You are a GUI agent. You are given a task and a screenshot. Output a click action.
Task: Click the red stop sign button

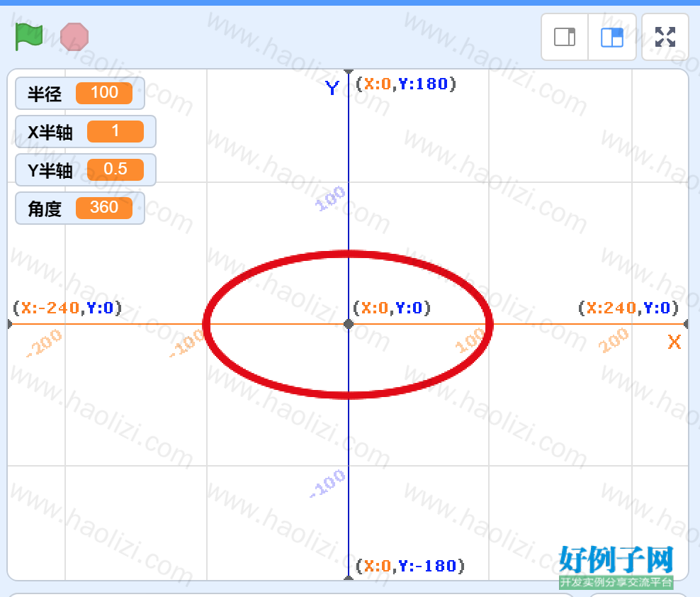pos(74,37)
